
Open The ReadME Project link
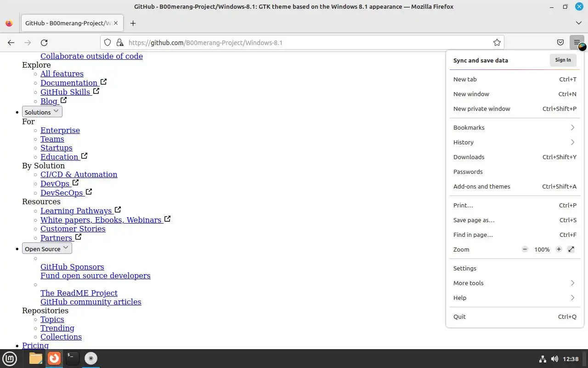79,293
